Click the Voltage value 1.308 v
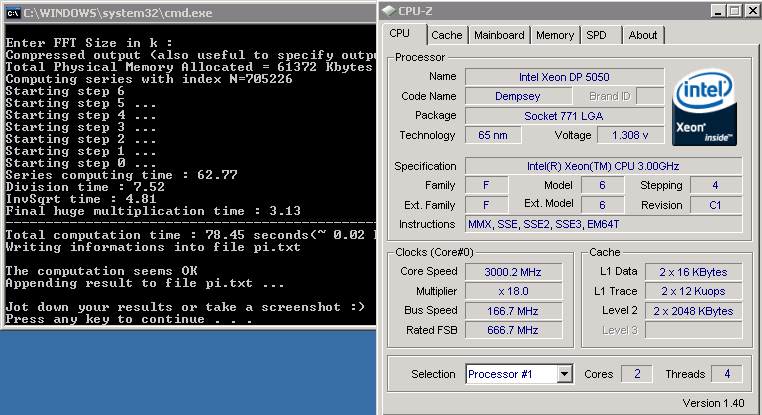The image size is (762, 415). [x=630, y=135]
